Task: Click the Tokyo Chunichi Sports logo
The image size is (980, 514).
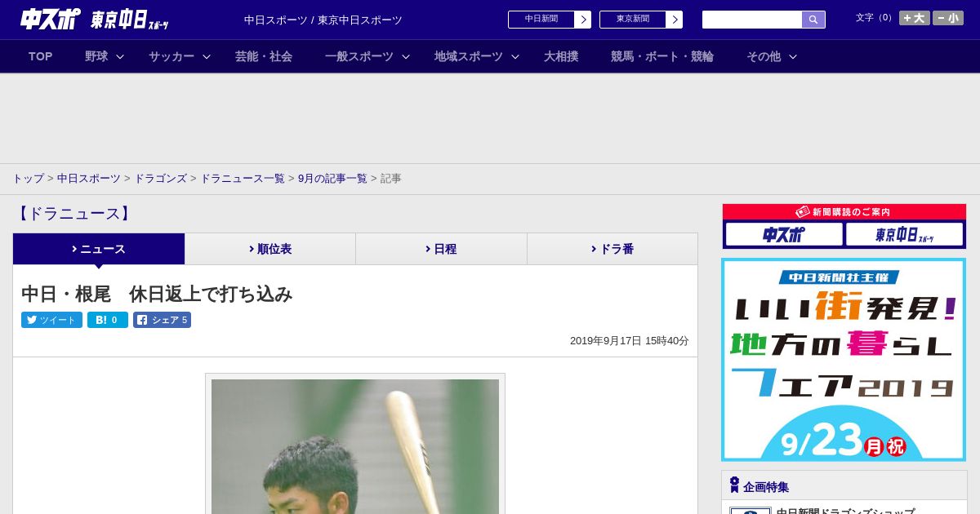Action: pos(130,20)
